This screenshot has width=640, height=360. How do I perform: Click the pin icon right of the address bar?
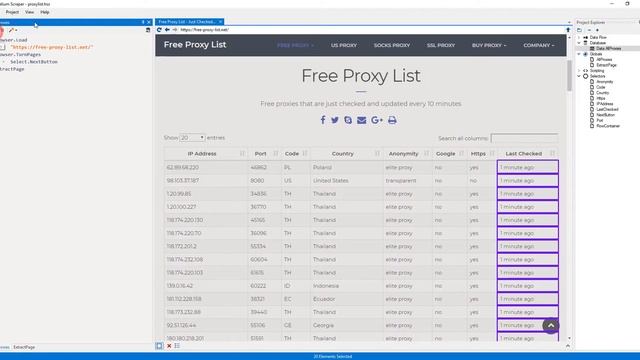click(568, 30)
